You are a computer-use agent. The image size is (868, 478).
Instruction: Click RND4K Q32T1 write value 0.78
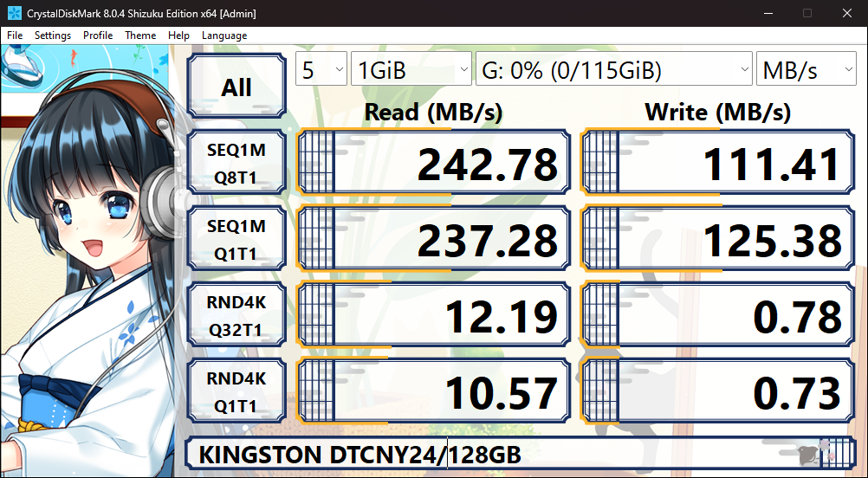[718, 315]
